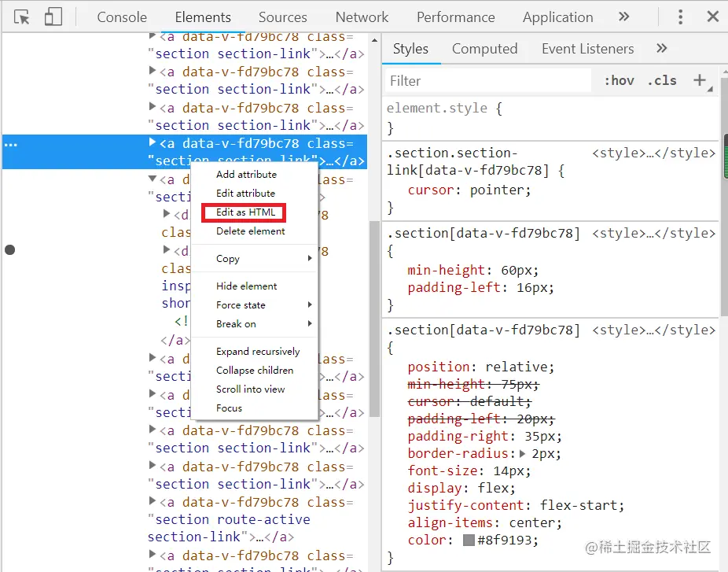Select the Computed sidebar tab
Viewport: 728px width, 572px height.
click(x=484, y=49)
